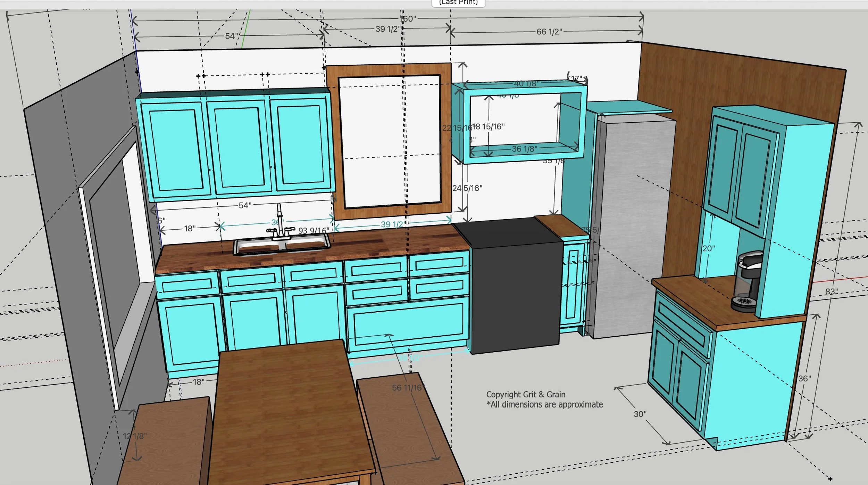
Task: Click the 83" height dimension on the right
Action: pyautogui.click(x=831, y=291)
